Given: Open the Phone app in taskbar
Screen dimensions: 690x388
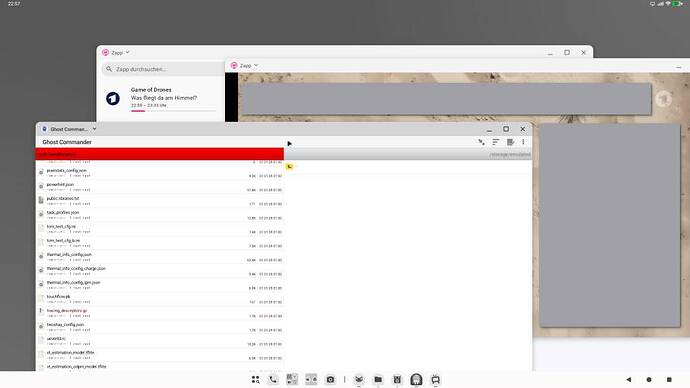Looking at the screenshot, I should 273,380.
